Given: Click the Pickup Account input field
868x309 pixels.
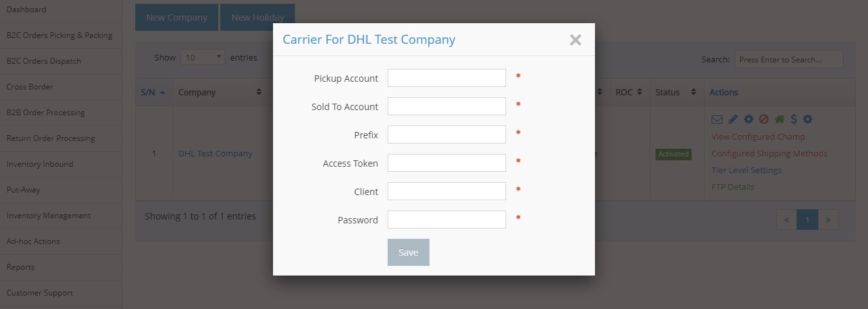Looking at the screenshot, I should (x=447, y=78).
